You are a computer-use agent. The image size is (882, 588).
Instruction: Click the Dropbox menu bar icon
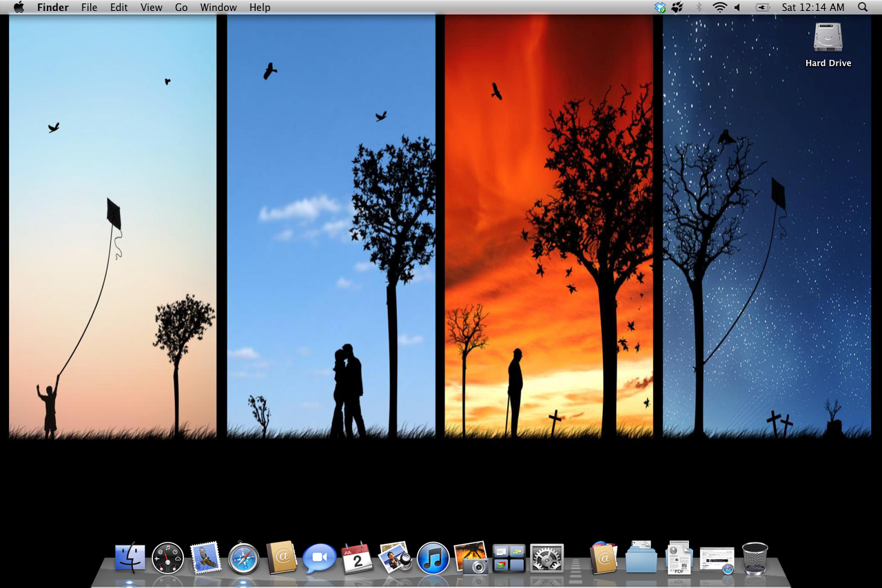[660, 8]
